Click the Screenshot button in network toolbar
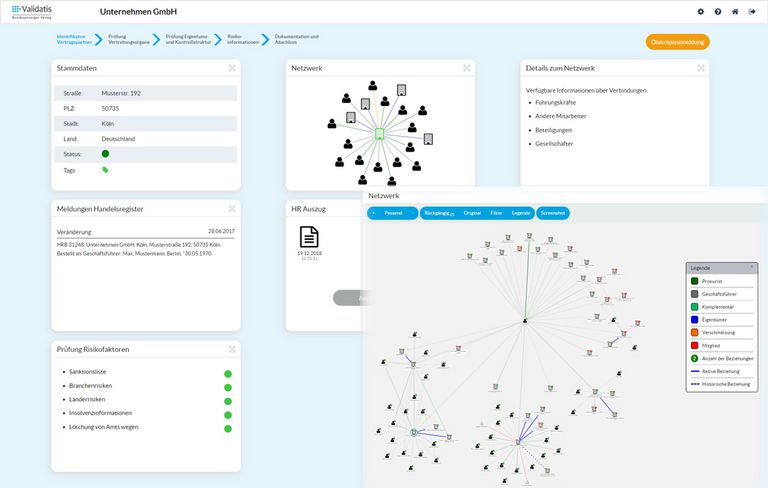 point(553,213)
